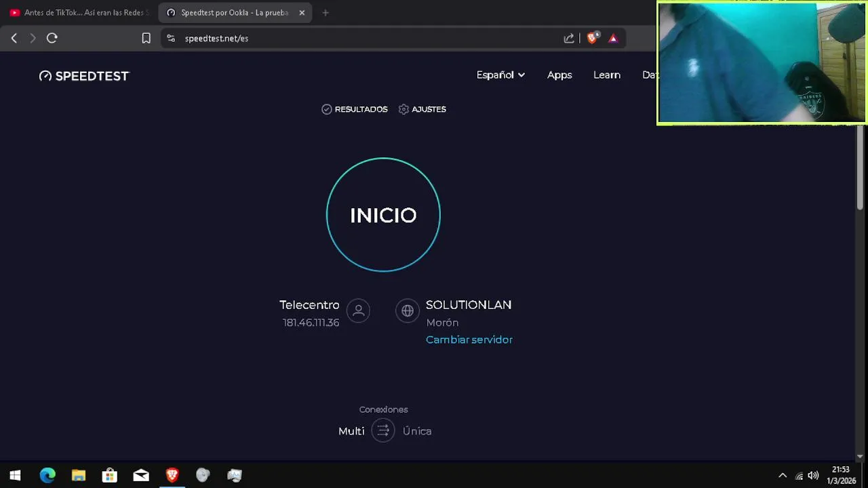Select Multi connection mode
The height and width of the screenshot is (488, 868).
[x=351, y=431]
